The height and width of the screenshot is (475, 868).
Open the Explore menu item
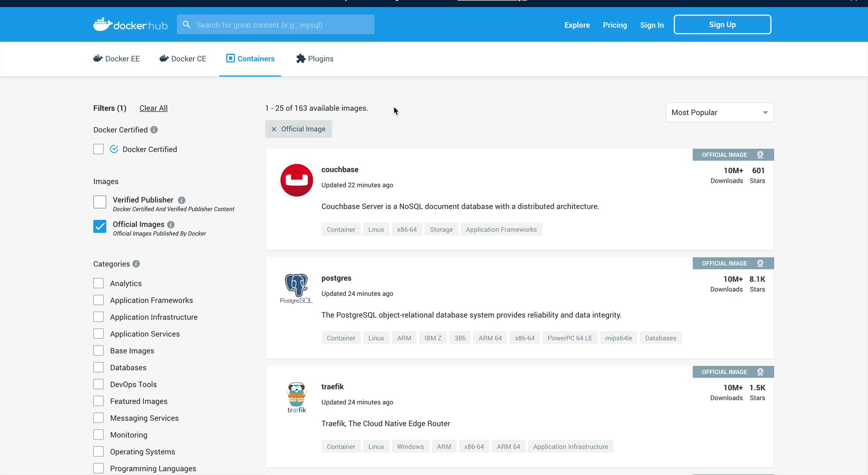click(577, 25)
